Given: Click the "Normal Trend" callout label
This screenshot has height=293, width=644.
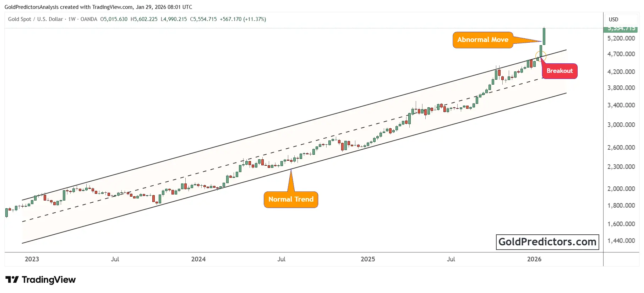Looking at the screenshot, I should click(291, 199).
